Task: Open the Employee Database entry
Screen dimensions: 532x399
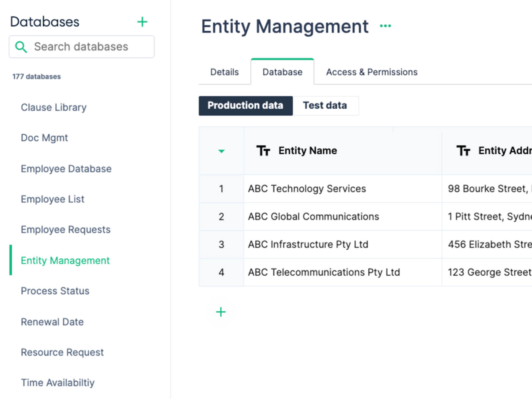Action: tap(66, 169)
